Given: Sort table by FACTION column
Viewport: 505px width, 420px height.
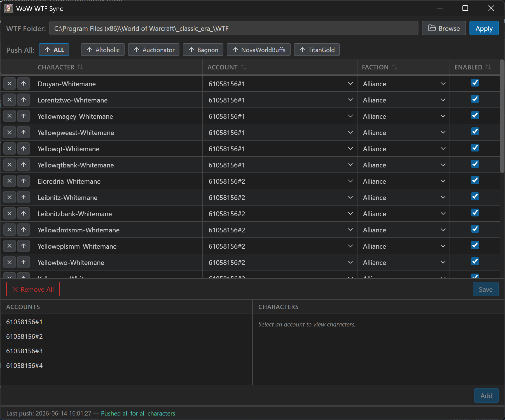Looking at the screenshot, I should pos(394,67).
